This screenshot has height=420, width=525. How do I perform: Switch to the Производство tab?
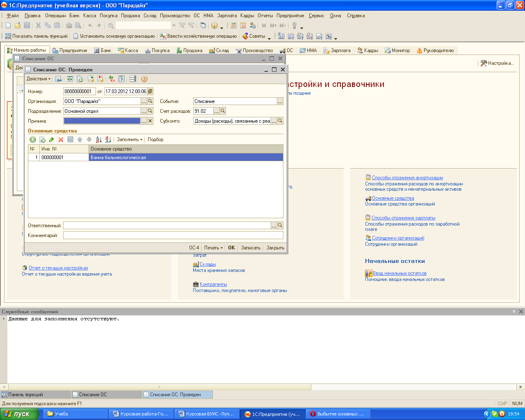[254, 50]
